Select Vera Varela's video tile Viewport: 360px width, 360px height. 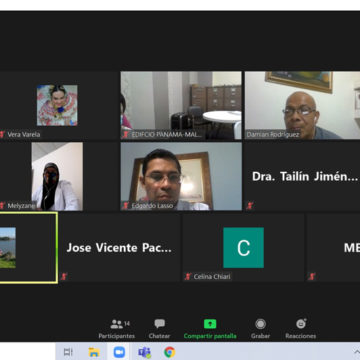(59, 105)
